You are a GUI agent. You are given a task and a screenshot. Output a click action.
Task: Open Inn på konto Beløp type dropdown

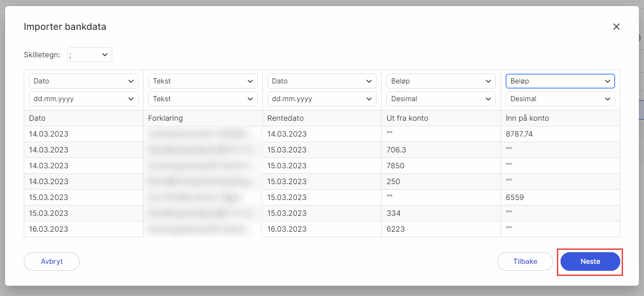tap(560, 81)
